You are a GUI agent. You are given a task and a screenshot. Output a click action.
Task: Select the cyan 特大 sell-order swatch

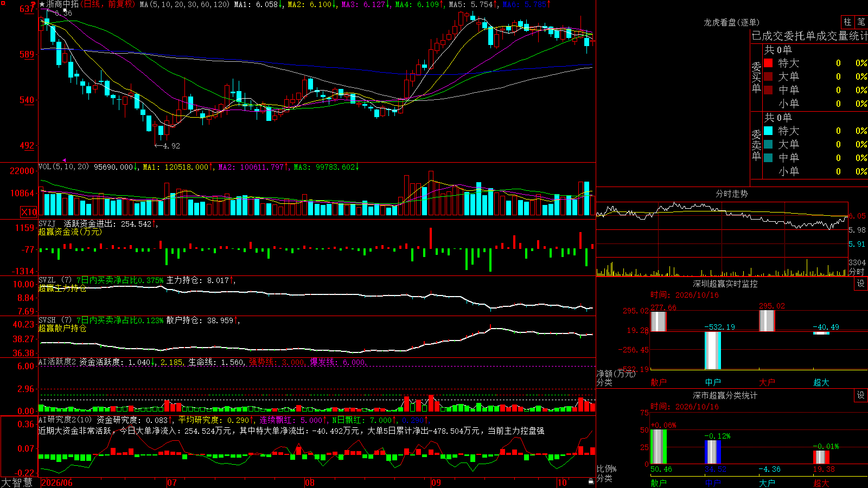coord(768,131)
